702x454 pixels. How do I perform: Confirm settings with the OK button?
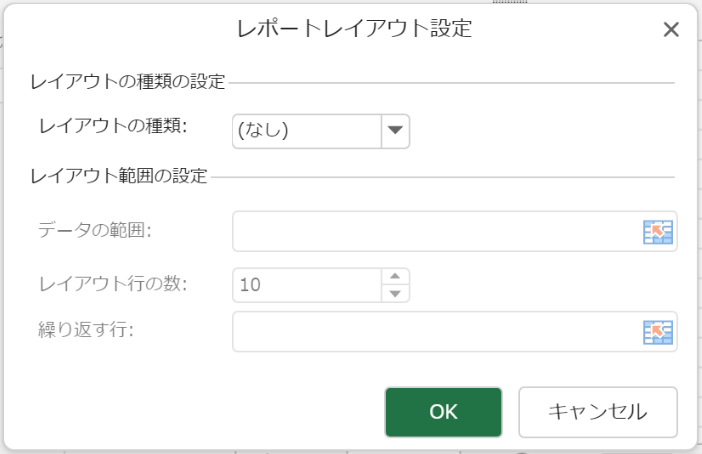point(443,412)
